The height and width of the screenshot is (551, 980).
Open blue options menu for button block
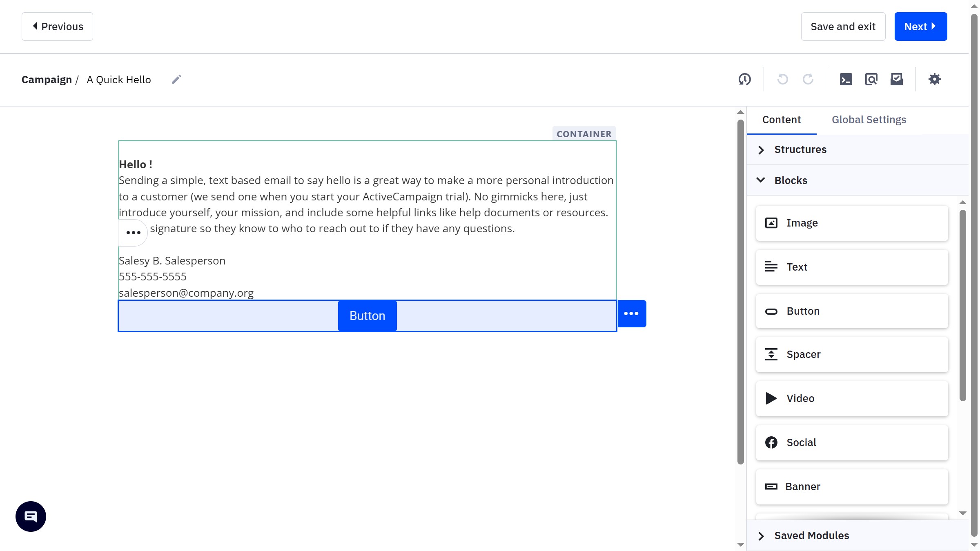pos(631,313)
